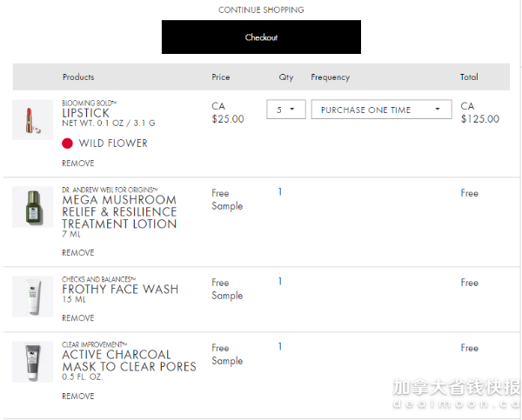Image resolution: width=522 pixels, height=420 pixels.
Task: Select the red Wild Flower color swatch
Action: point(67,143)
